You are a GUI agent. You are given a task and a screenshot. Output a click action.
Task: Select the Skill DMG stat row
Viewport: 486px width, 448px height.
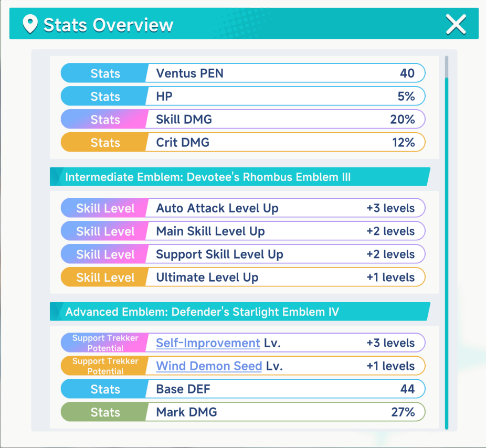(243, 119)
